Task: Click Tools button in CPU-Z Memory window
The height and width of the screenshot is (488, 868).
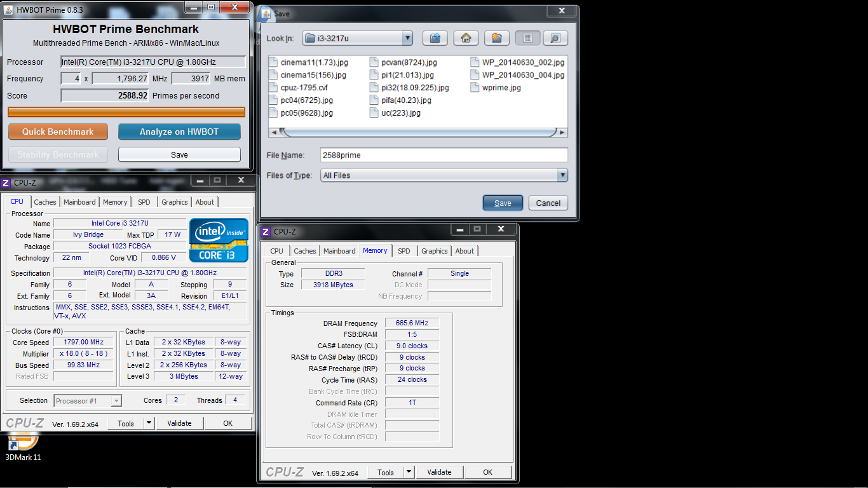Action: (x=386, y=472)
